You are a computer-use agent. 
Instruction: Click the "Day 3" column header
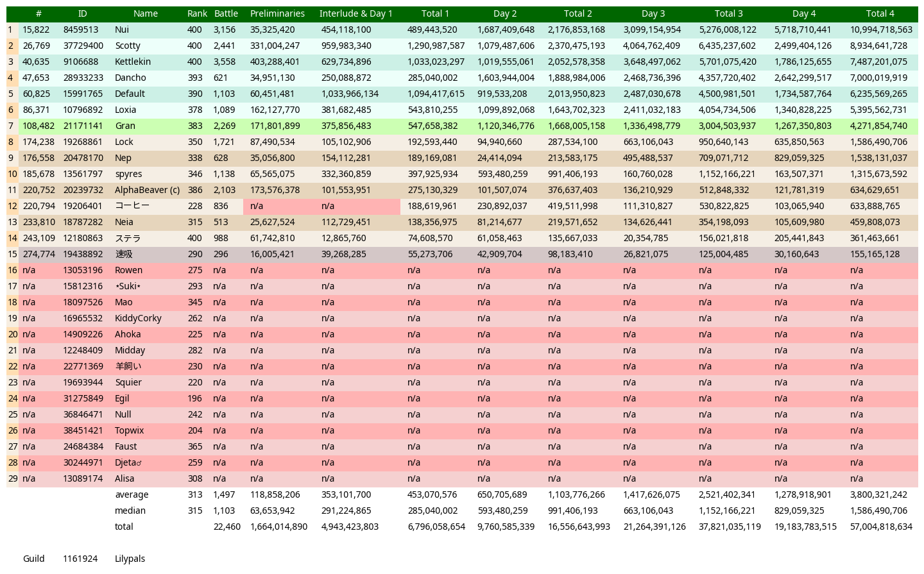[x=653, y=13]
